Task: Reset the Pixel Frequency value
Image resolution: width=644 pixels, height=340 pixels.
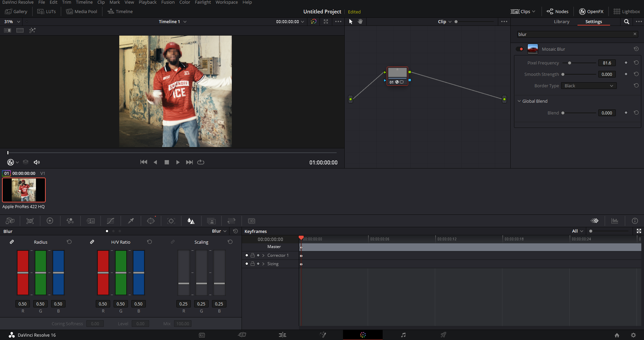Action: pos(636,62)
